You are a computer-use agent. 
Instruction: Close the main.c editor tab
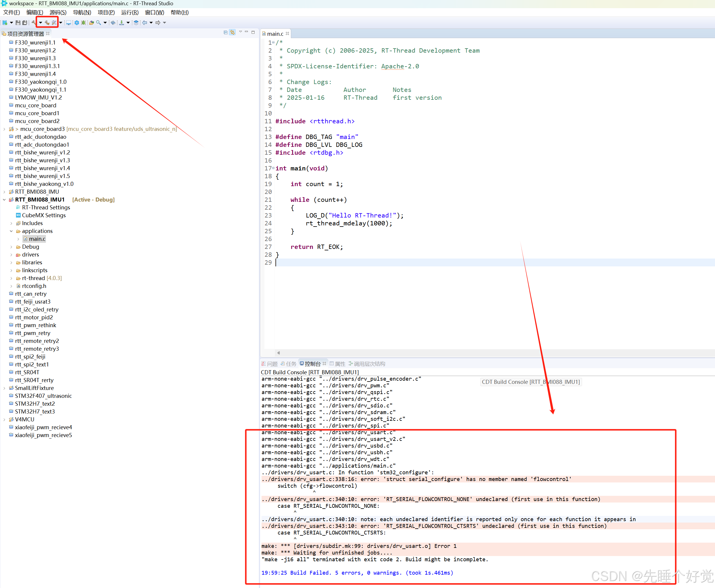pyautogui.click(x=288, y=33)
